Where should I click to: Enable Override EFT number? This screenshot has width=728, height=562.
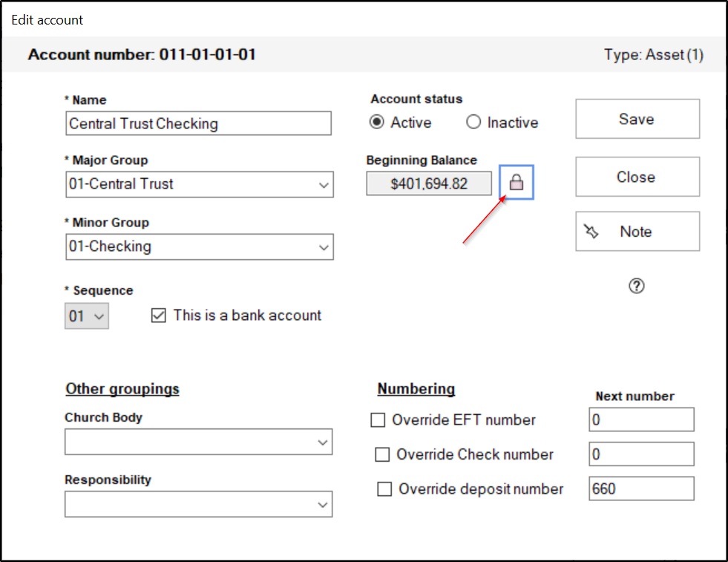tap(378, 420)
